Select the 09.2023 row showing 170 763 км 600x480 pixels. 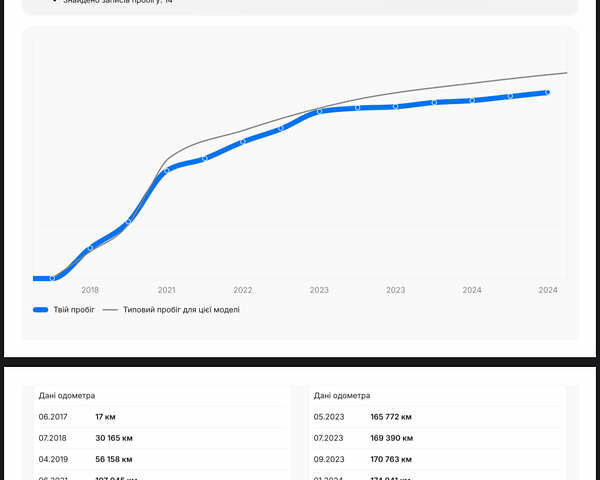[435, 459]
